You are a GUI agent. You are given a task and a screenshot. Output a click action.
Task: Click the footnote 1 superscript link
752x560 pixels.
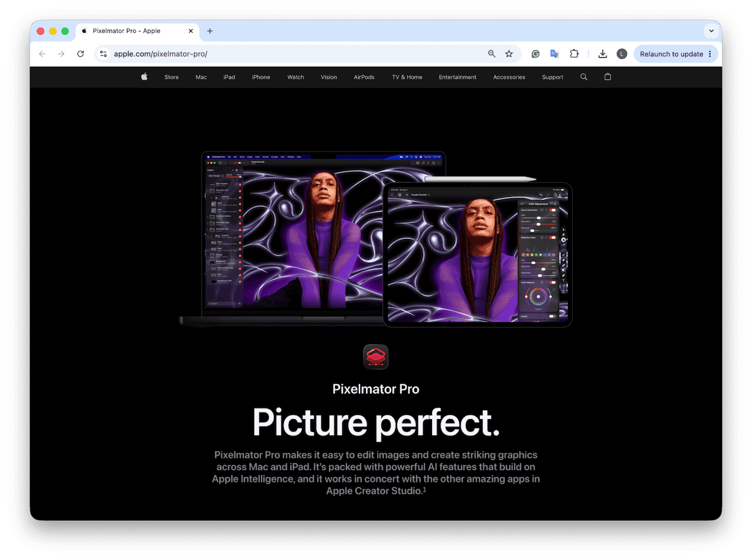(424, 489)
